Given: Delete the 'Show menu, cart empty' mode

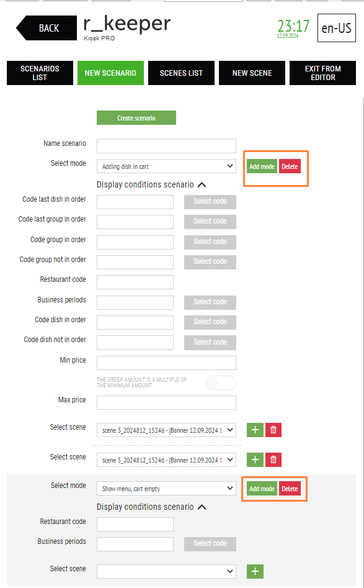Looking at the screenshot, I should click(x=290, y=488).
